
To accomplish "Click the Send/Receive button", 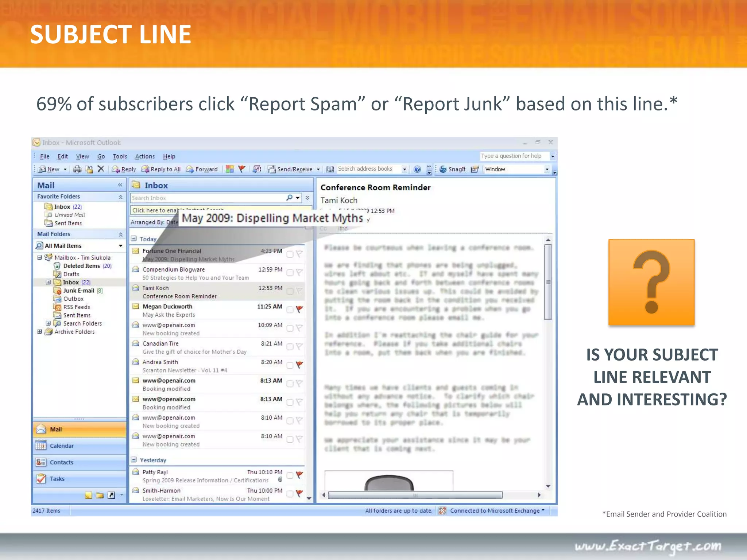I will coord(291,169).
